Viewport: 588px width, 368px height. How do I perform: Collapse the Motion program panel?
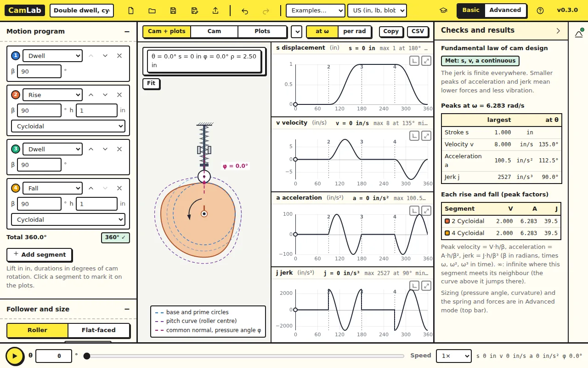coord(127,32)
